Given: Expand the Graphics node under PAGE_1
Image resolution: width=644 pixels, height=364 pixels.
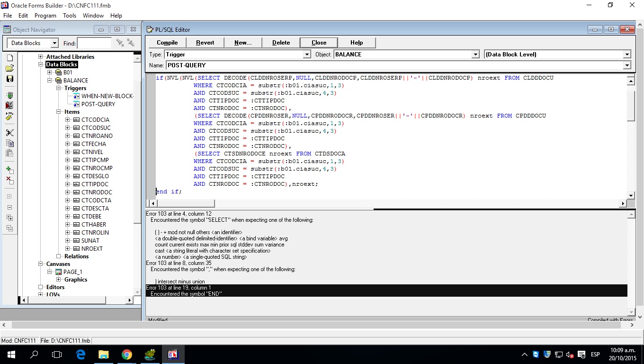Looking at the screenshot, I should [59, 280].
